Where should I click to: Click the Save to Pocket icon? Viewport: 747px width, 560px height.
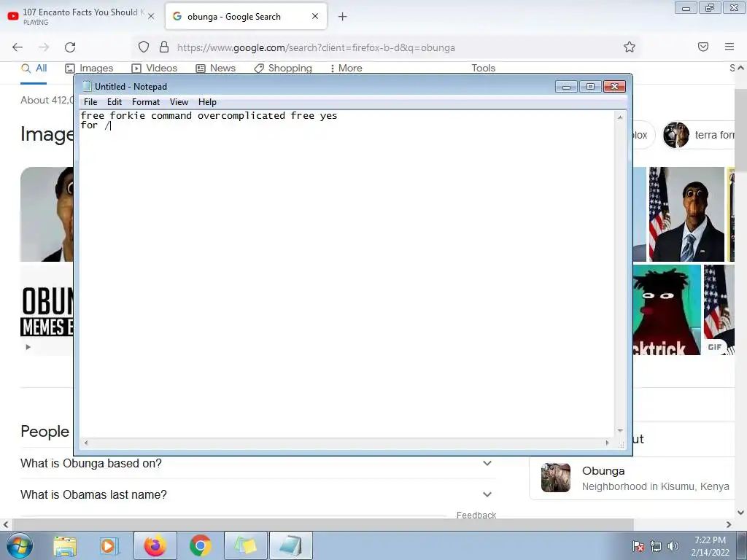pos(703,47)
